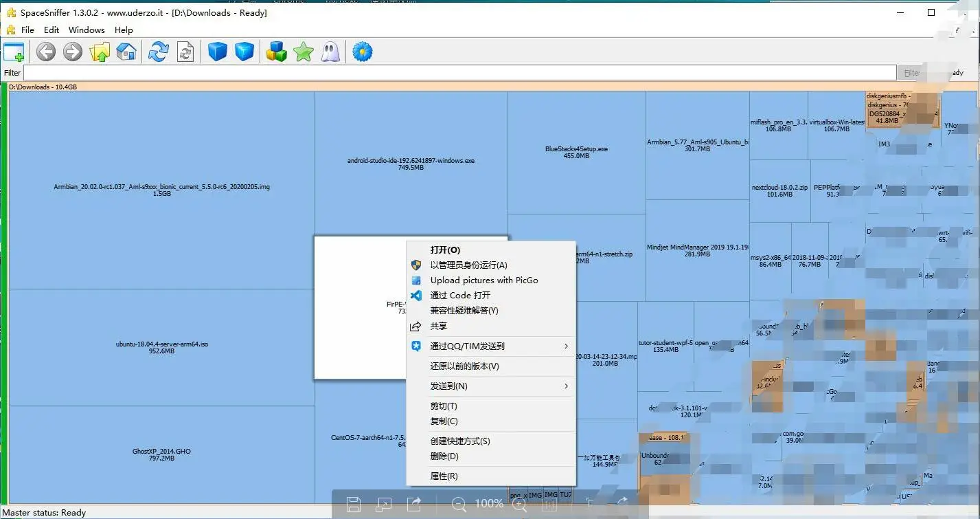Select the nextcloud-18.0.2.zip block
The height and width of the screenshot is (519, 980).
[779, 190]
